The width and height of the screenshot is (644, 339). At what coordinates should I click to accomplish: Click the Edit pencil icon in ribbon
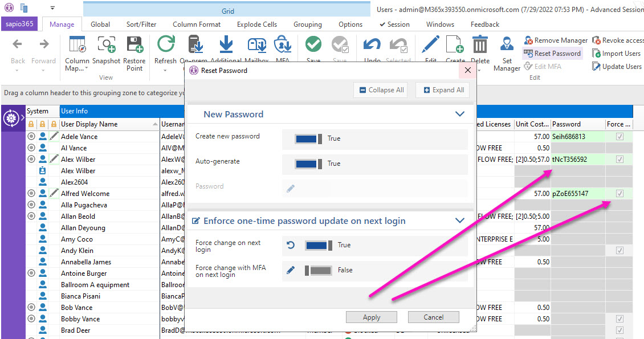(x=431, y=45)
